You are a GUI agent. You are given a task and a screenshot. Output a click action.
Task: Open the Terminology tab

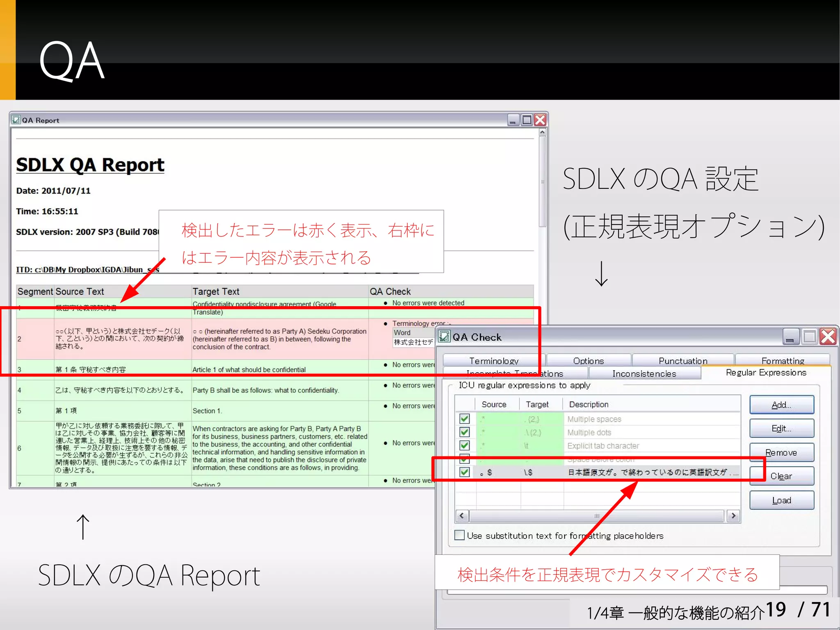point(494,361)
